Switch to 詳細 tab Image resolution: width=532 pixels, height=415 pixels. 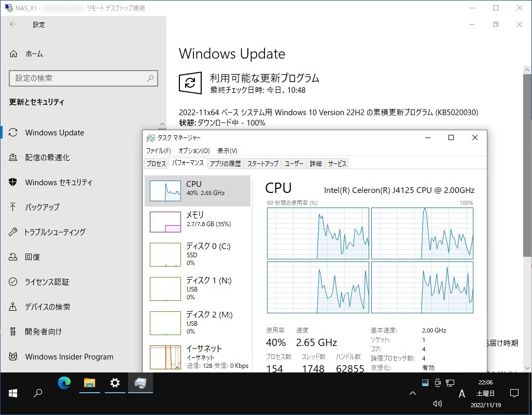pyautogui.click(x=316, y=163)
